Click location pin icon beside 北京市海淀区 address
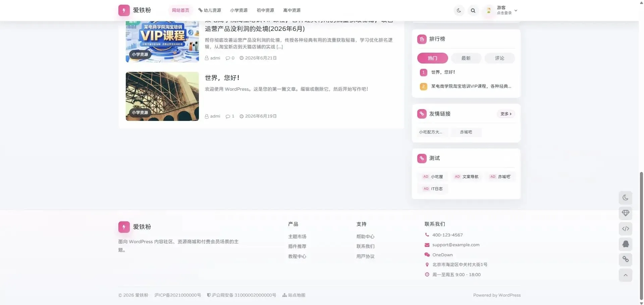This screenshot has width=644, height=305. [427, 265]
